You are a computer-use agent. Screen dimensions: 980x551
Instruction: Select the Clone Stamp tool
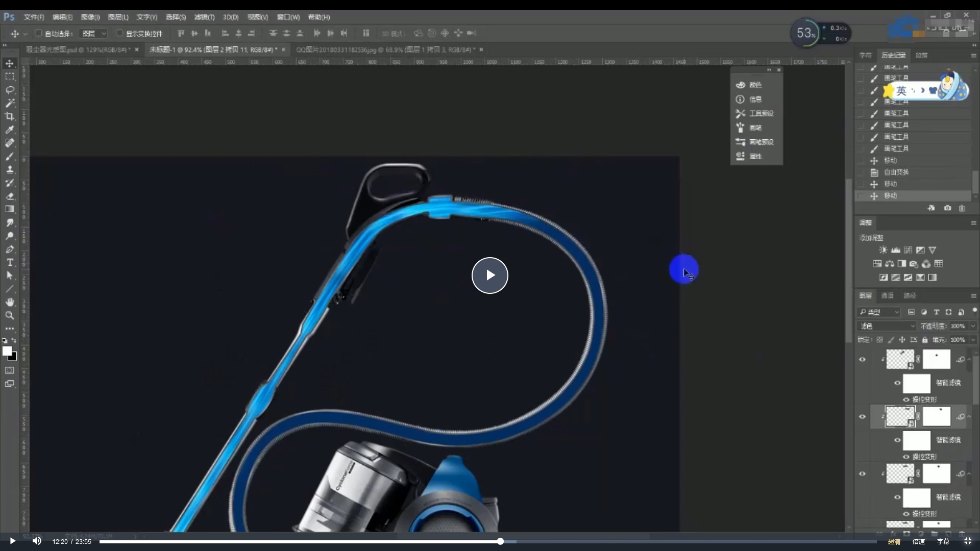[10, 169]
